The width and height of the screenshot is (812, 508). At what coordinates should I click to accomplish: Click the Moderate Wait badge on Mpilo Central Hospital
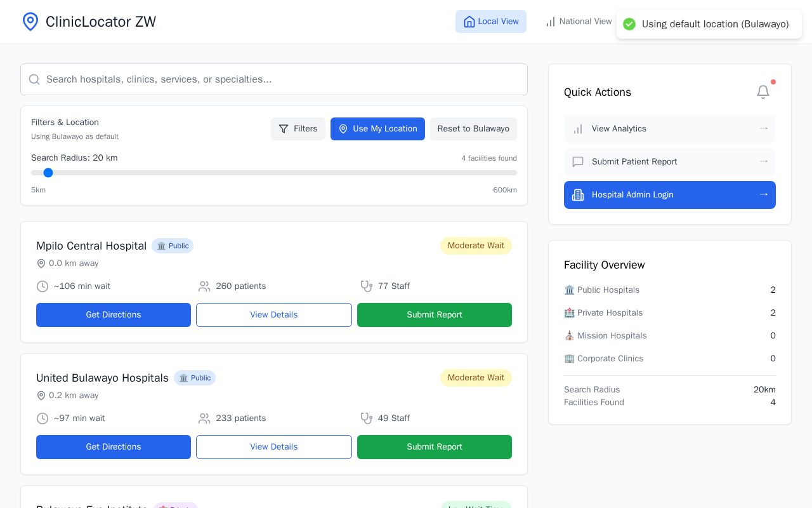pos(476,246)
